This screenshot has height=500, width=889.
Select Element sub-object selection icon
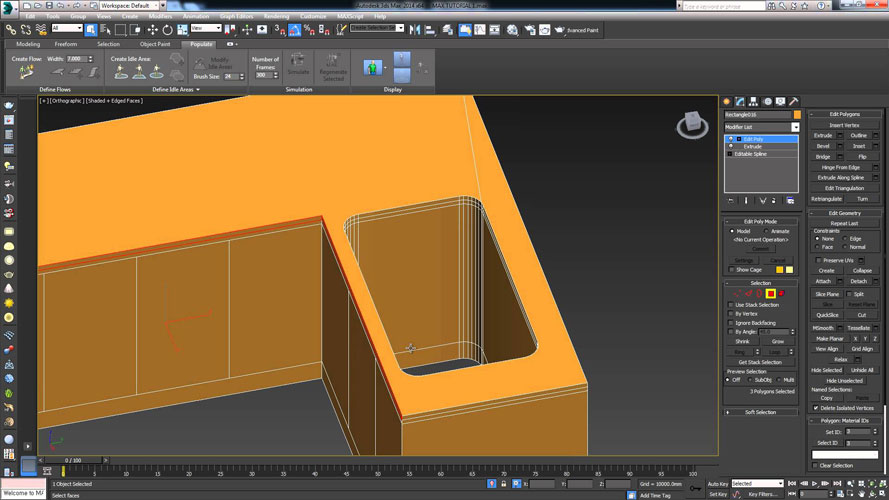click(x=781, y=293)
